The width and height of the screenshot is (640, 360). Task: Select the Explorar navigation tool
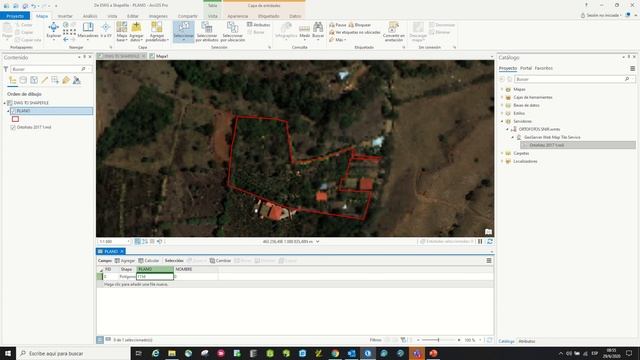tap(53, 31)
